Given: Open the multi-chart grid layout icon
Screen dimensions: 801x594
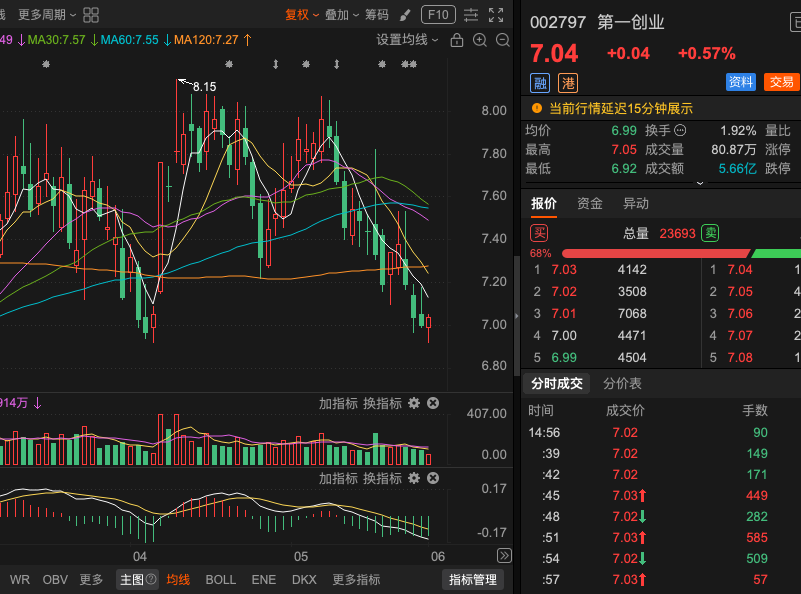Looking at the screenshot, I should [91, 15].
